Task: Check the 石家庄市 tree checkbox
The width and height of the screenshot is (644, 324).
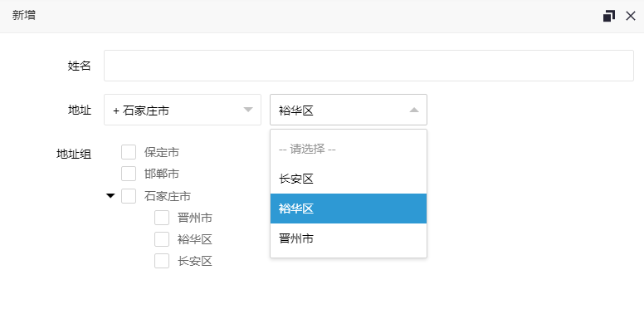Action: coord(129,196)
